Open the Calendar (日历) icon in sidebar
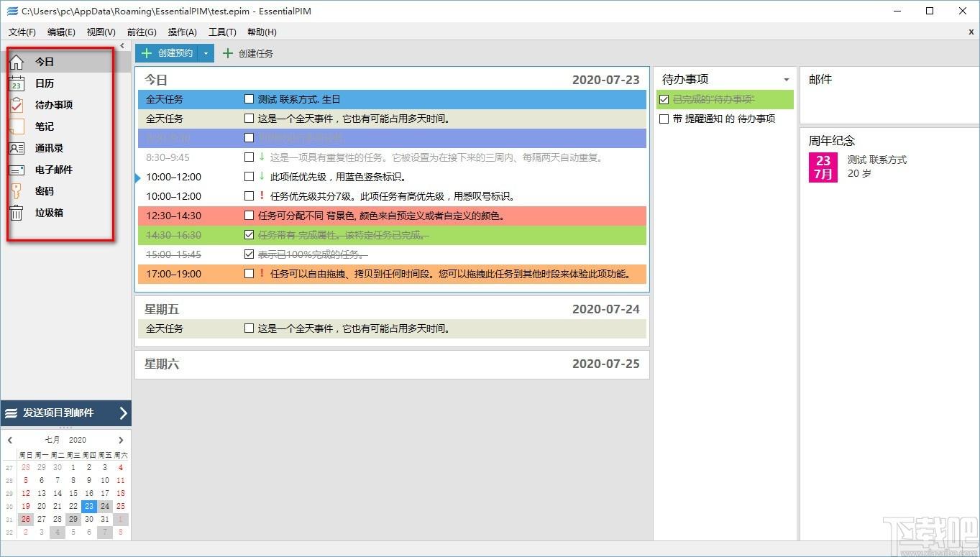Screen dimensions: 980x557 [17, 83]
